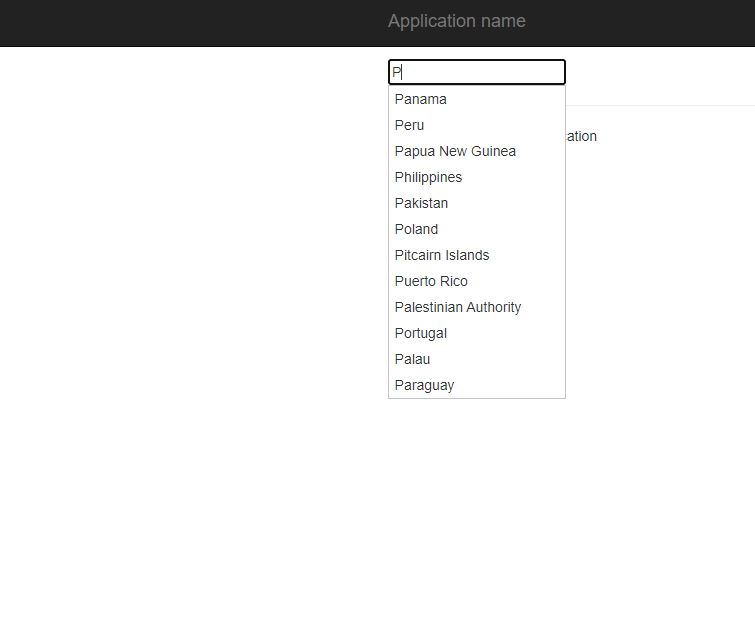Image resolution: width=755 pixels, height=630 pixels.
Task: Choose Pakistan in the dropdown list
Action: (477, 203)
